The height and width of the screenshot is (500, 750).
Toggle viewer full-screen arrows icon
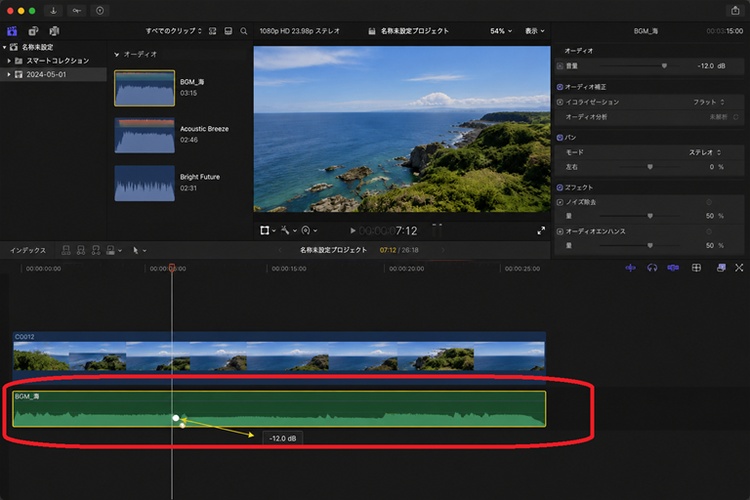point(541,231)
